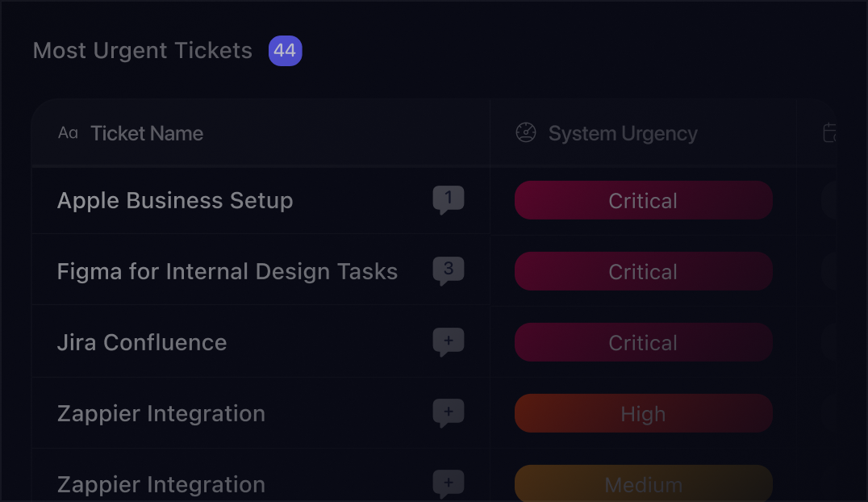Click the 44 ticket count badge
The width and height of the screenshot is (868, 502).
pyautogui.click(x=285, y=50)
